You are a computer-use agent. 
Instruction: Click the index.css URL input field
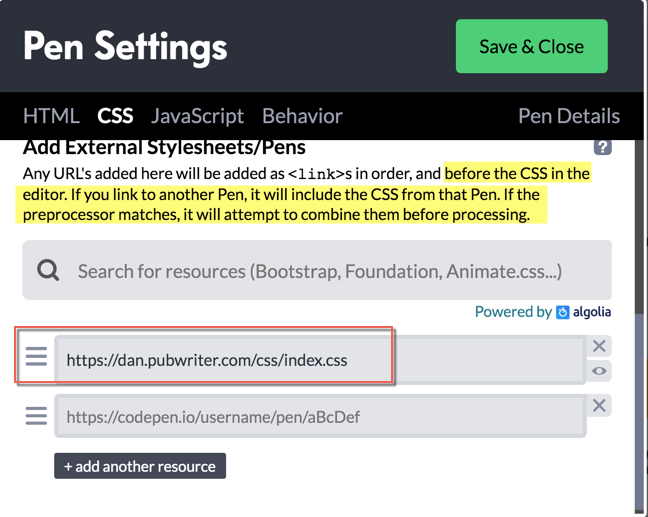click(320, 360)
